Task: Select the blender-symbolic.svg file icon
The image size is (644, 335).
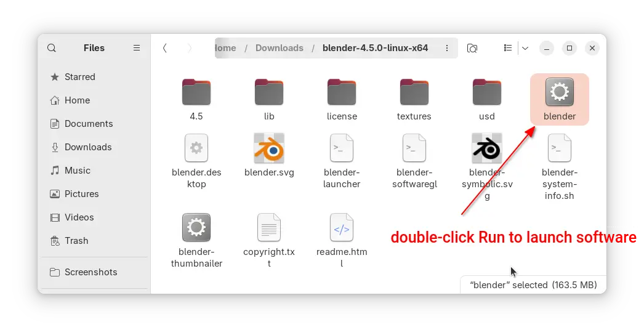Action: pyautogui.click(x=487, y=148)
